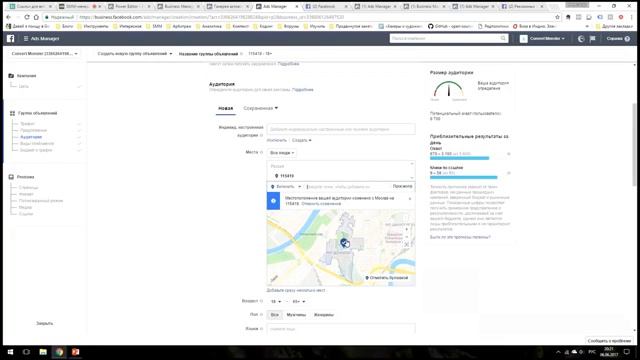Open the maximum age 65+ dropdown
This screenshot has height=360, width=640.
298,301
